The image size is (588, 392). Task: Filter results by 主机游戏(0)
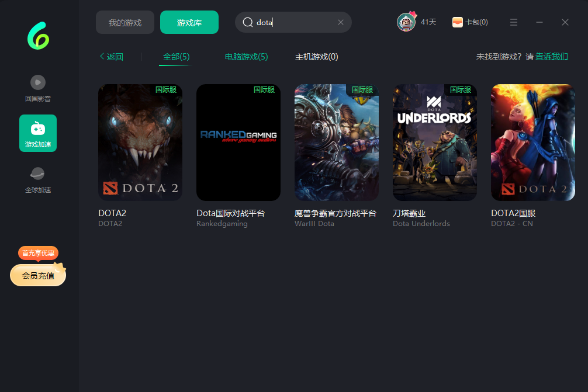(x=316, y=57)
